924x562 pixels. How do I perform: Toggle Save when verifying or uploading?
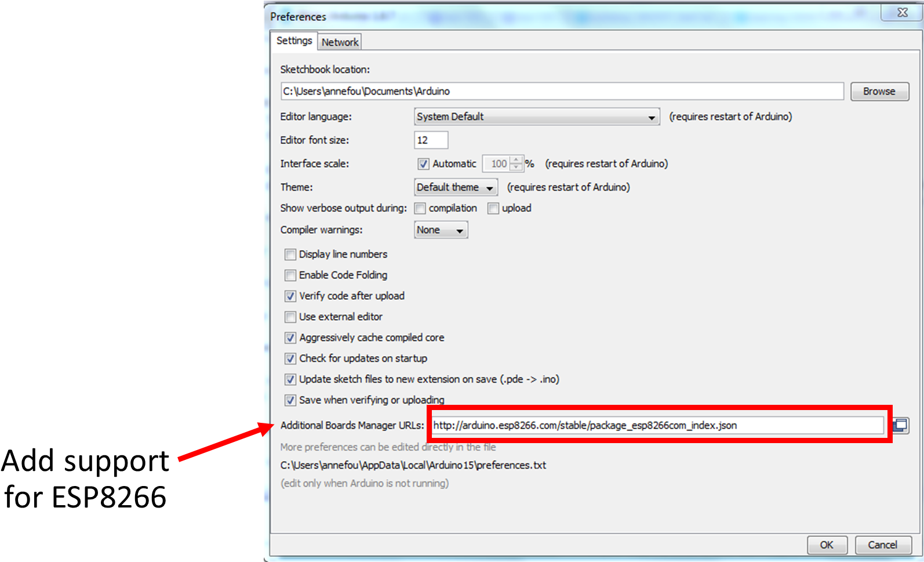click(290, 401)
